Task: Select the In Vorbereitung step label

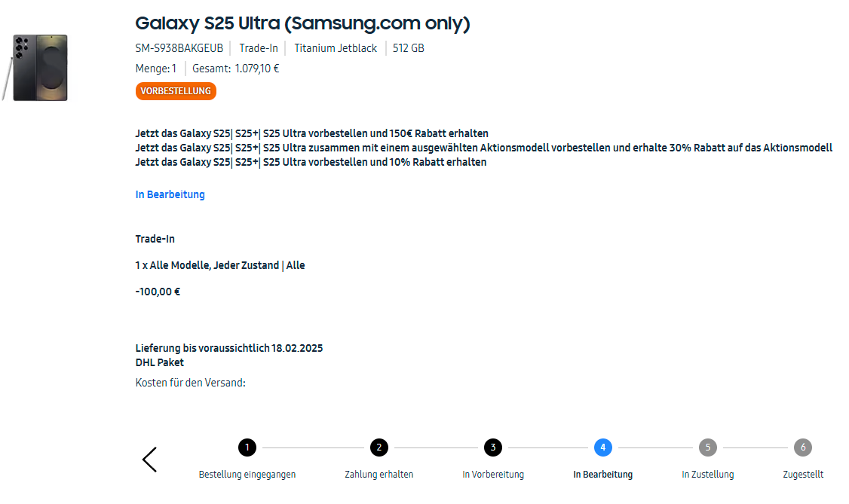Action: (x=493, y=475)
